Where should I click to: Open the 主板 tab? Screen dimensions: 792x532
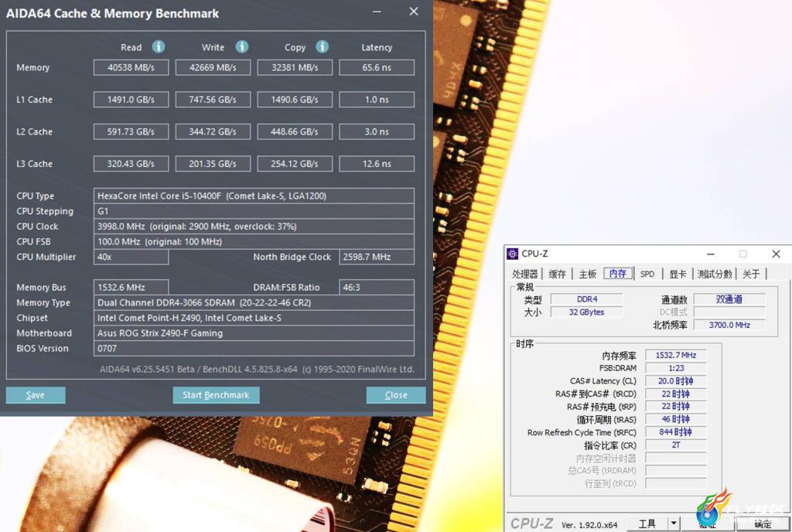[x=588, y=274]
